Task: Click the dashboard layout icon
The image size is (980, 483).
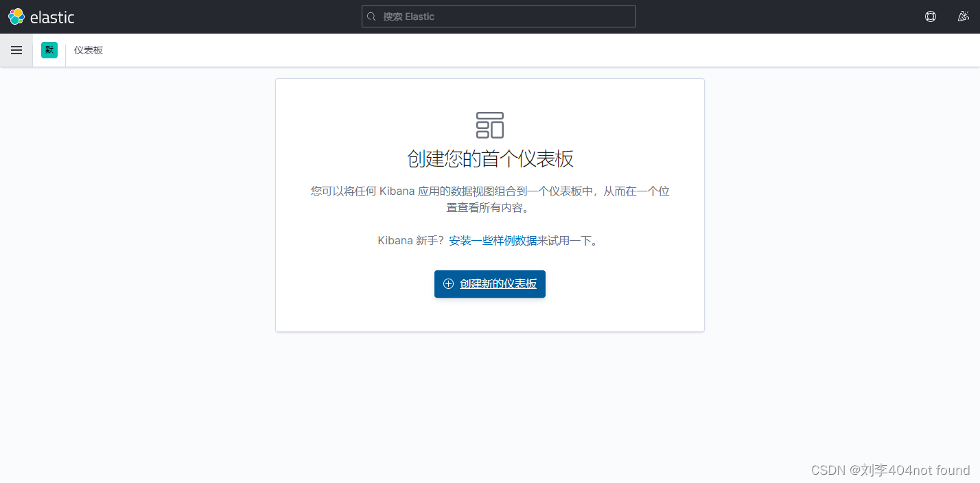Action: 490,125
